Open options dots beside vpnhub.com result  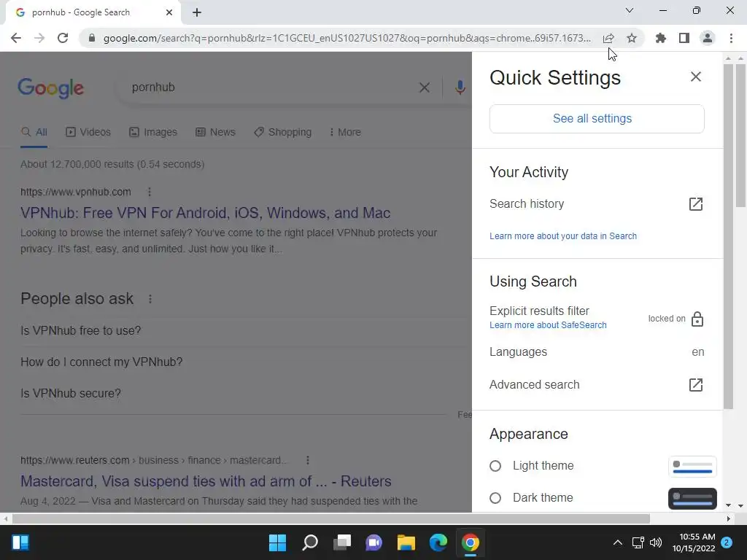149,192
